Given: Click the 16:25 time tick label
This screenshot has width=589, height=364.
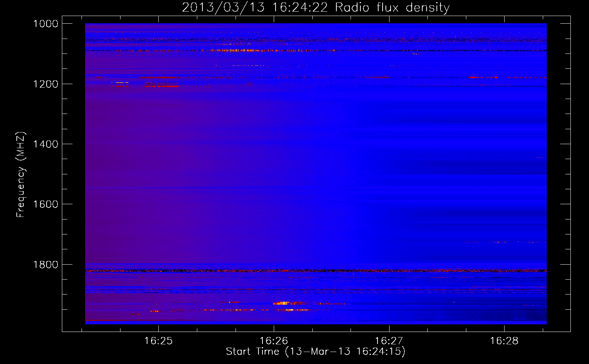Looking at the screenshot, I should [x=158, y=341].
